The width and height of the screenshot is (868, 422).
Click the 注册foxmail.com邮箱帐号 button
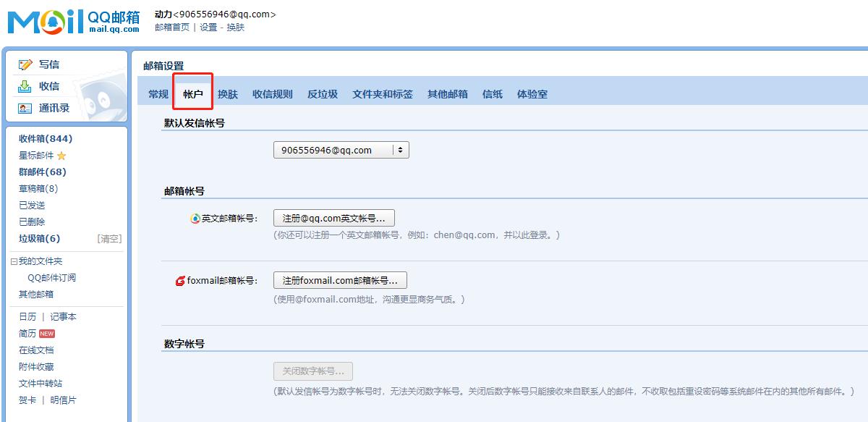(339, 279)
